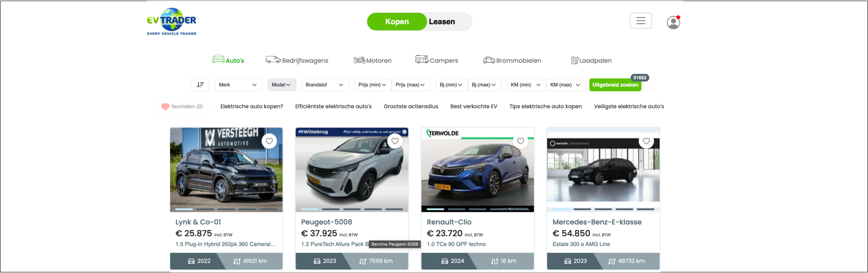Open 'Elektrische auto kopen?' link

pyautogui.click(x=252, y=106)
